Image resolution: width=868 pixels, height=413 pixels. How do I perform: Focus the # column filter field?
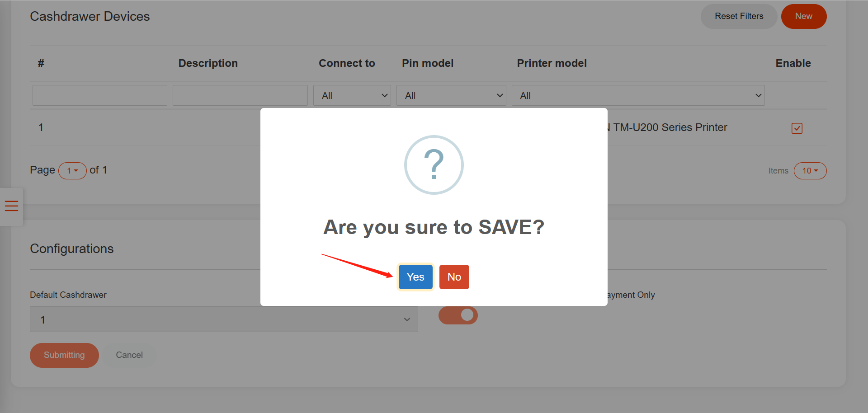[x=100, y=96]
